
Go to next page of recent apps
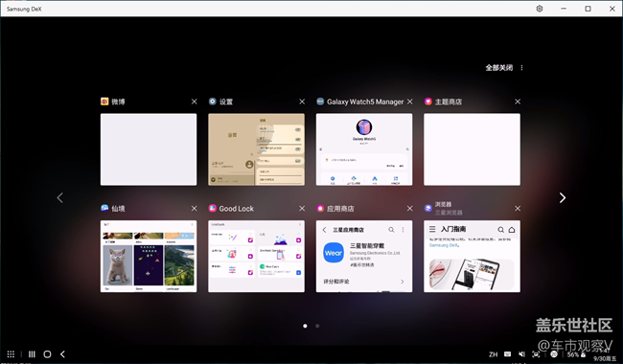563,197
